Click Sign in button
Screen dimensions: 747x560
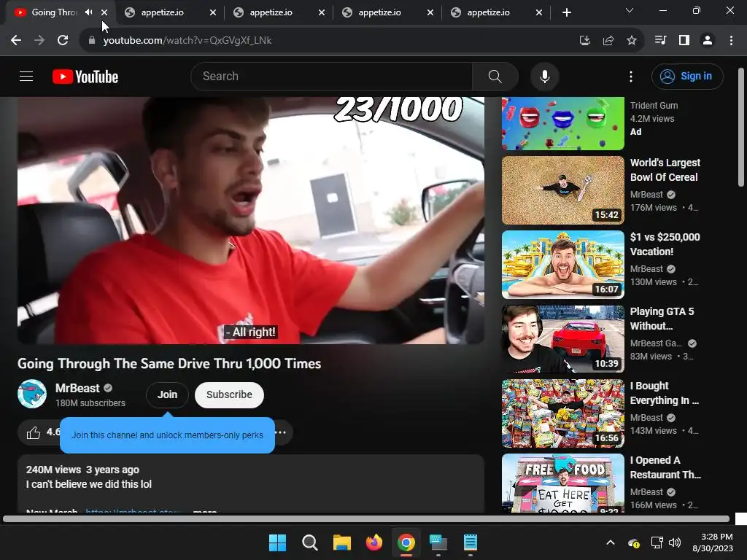pyautogui.click(x=687, y=76)
